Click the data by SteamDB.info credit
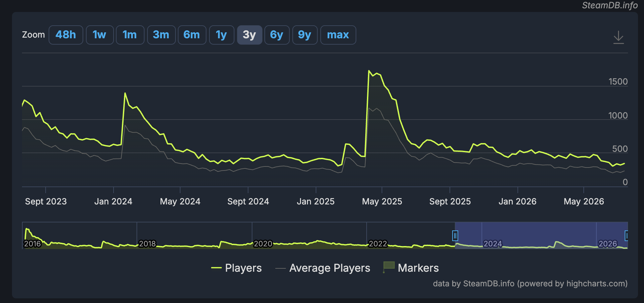Screen dimensions: 644x303 pyautogui.click(x=530, y=284)
